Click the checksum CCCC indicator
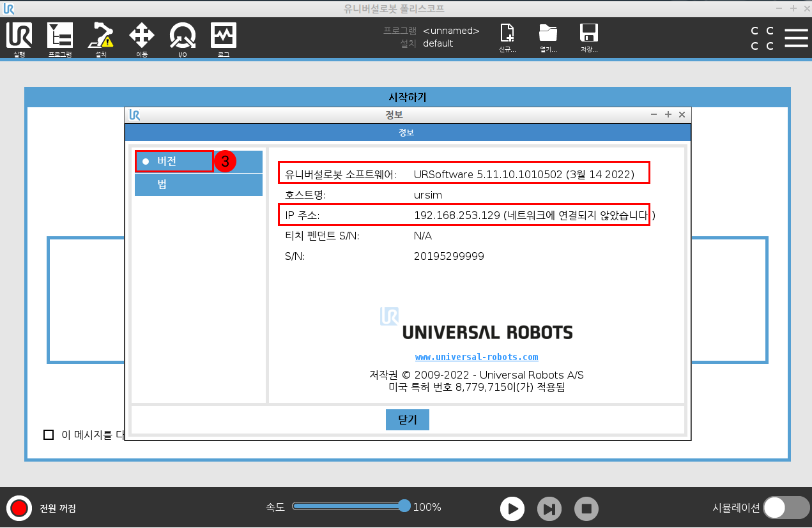The width and height of the screenshot is (812, 528). pyautogui.click(x=762, y=38)
